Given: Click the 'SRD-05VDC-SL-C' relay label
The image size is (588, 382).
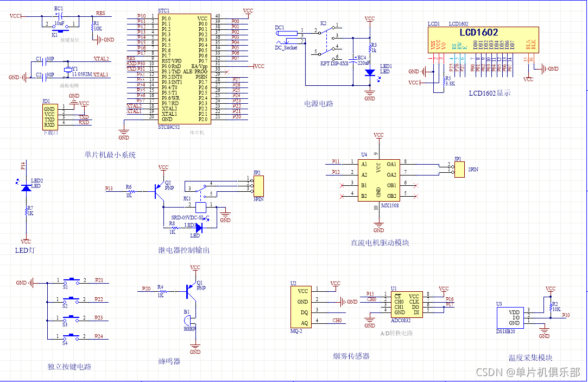Looking at the screenshot, I should point(190,218).
